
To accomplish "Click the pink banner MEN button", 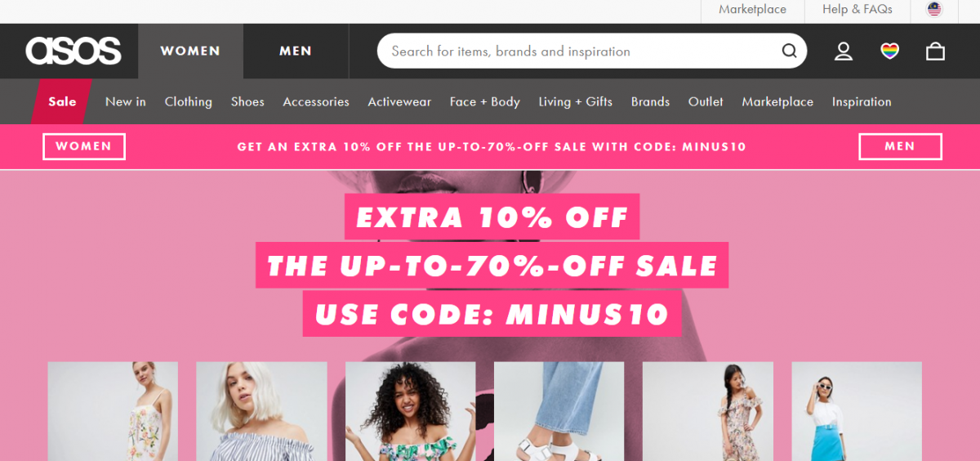I will pos(900,146).
